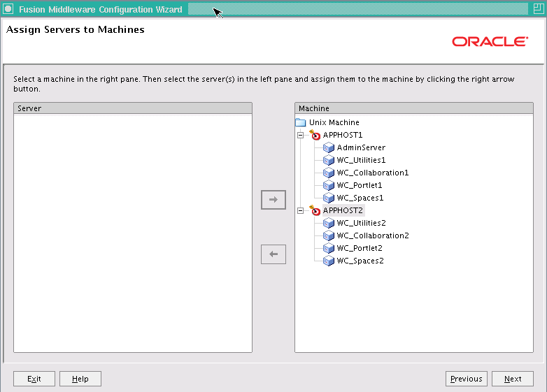The width and height of the screenshot is (547, 392).
Task: Open the window menu icon in title bar
Action: pyautogui.click(x=8, y=9)
